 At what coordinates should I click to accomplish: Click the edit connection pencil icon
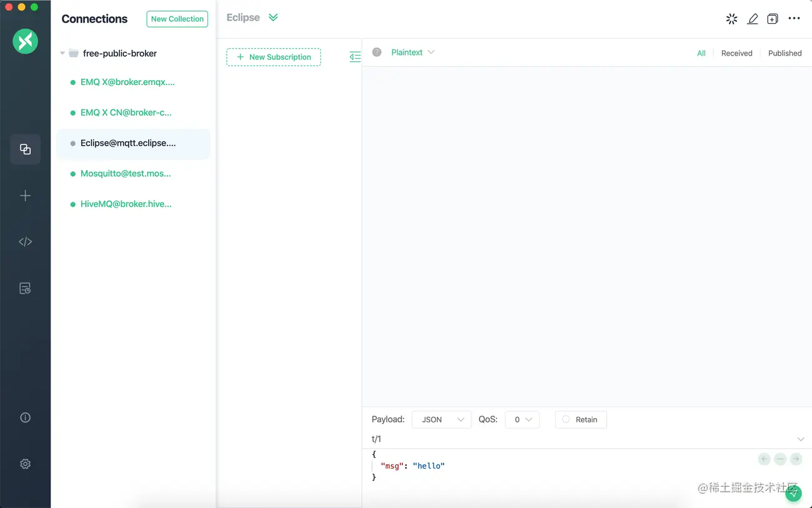tap(753, 19)
